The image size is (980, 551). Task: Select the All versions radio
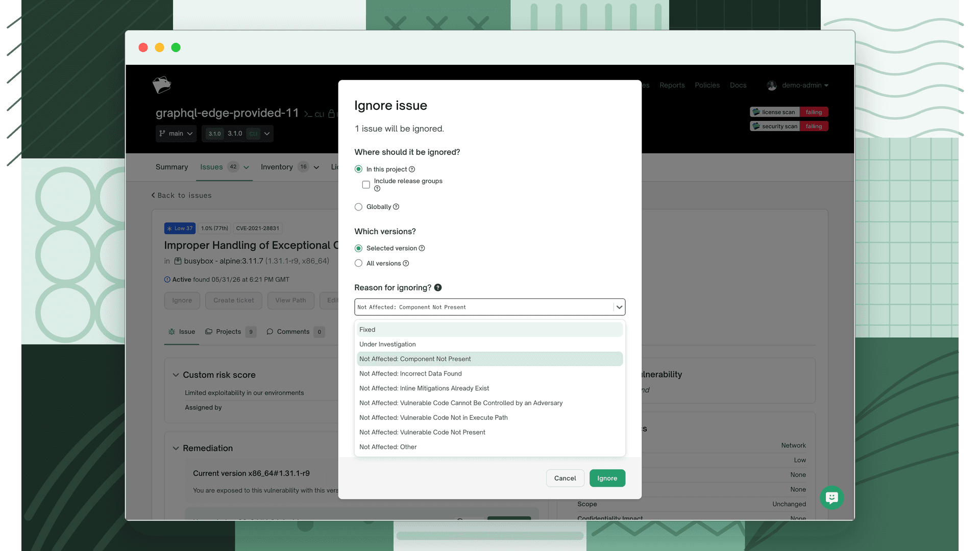coord(358,263)
